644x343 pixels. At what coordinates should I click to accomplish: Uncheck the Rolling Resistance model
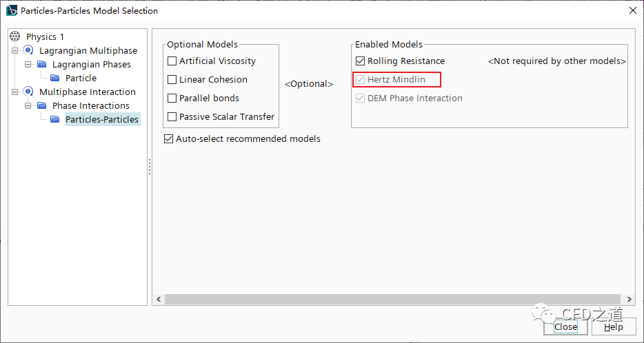click(x=360, y=61)
